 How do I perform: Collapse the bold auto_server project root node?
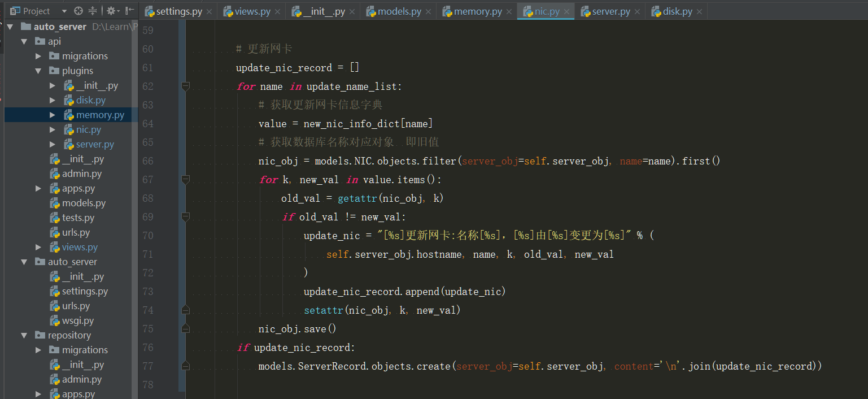pos(10,27)
